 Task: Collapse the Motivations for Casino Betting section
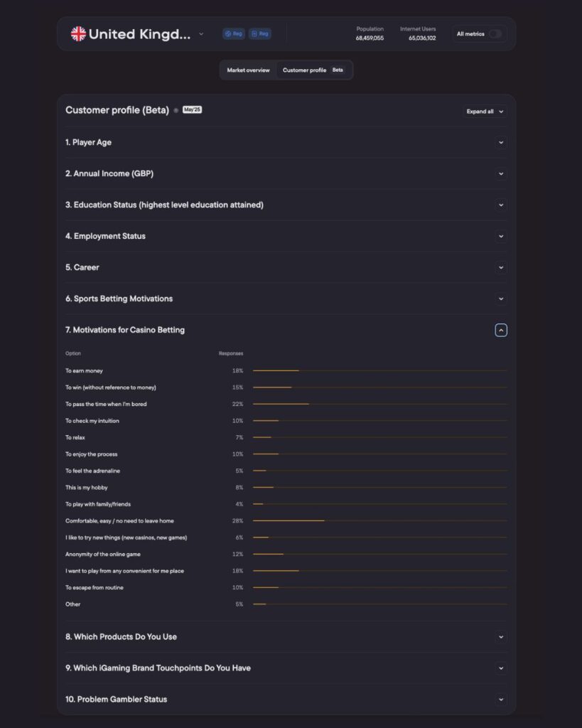tap(501, 330)
